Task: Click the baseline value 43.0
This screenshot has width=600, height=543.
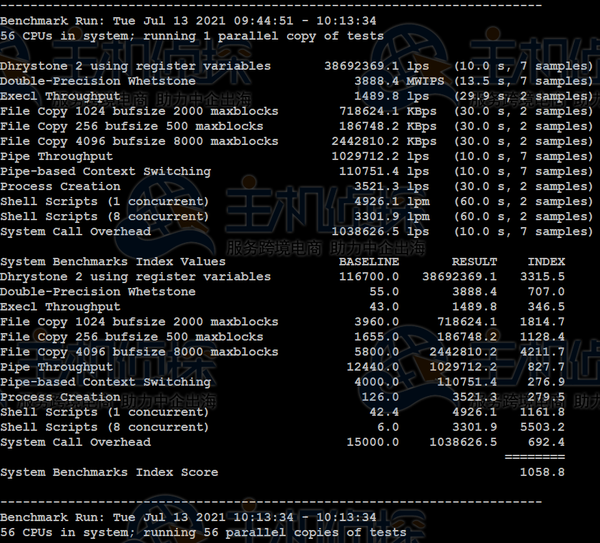Action: click(384, 307)
